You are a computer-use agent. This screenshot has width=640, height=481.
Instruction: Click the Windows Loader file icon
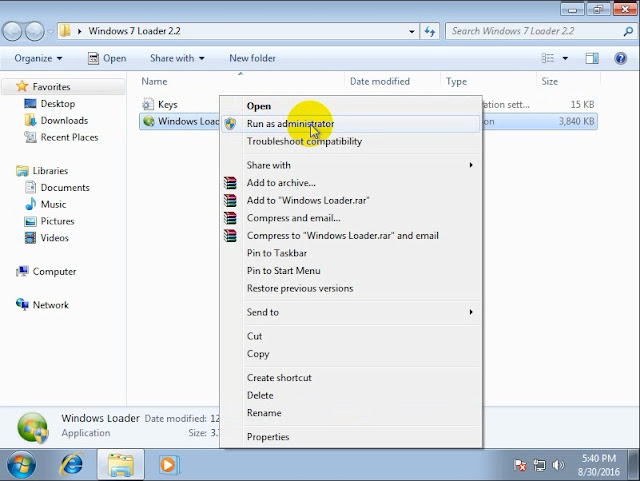point(149,121)
